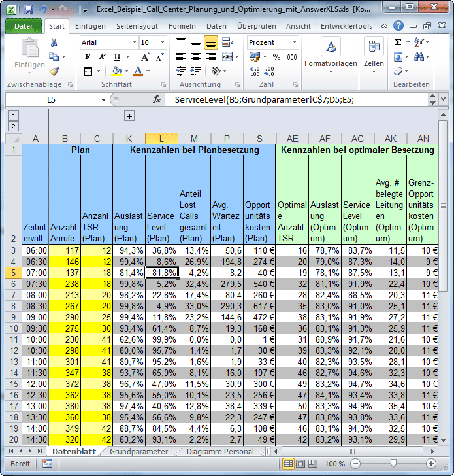Toggle italic formatting (K button)

point(102,57)
